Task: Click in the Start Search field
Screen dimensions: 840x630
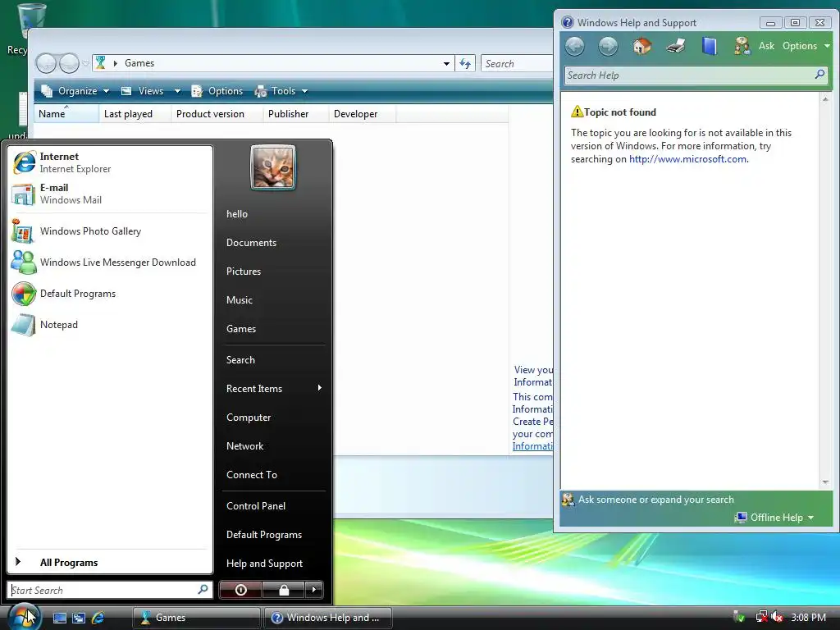Action: (x=110, y=590)
